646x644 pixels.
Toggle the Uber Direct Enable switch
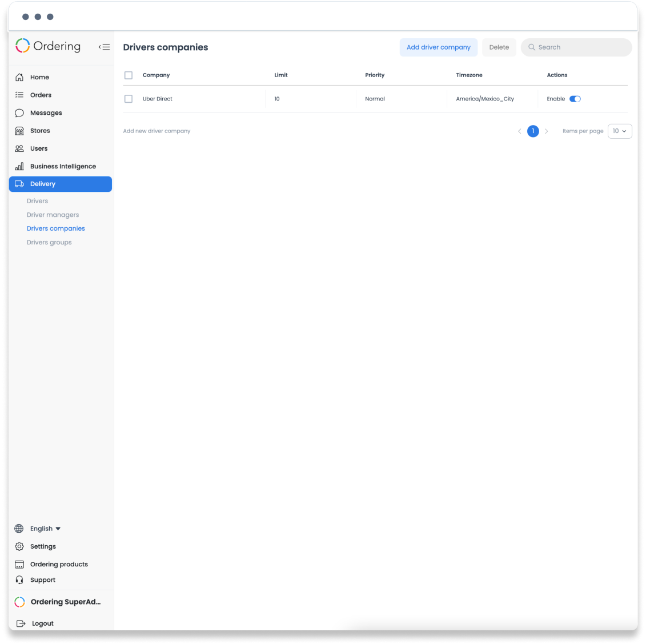tap(575, 99)
